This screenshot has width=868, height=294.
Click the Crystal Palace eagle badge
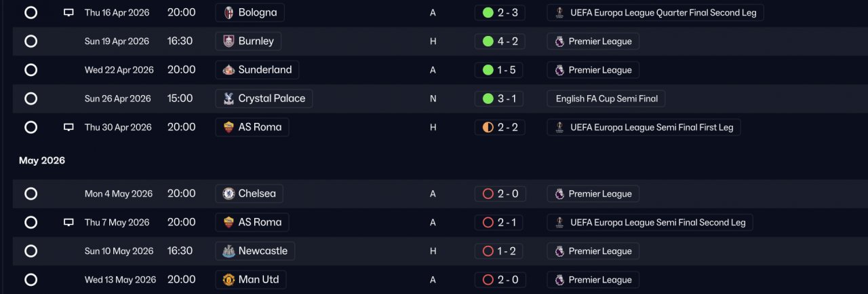point(229,98)
